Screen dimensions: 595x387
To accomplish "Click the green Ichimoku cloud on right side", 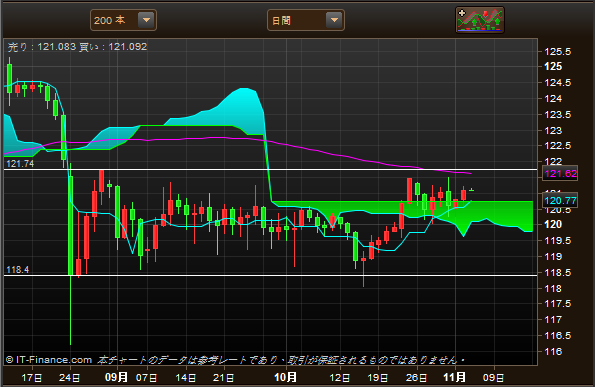I will pos(493,212).
